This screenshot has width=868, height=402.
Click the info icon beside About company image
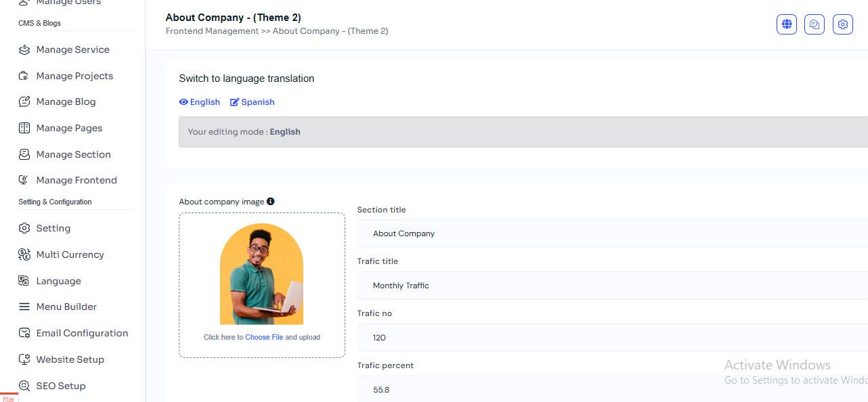coord(271,202)
